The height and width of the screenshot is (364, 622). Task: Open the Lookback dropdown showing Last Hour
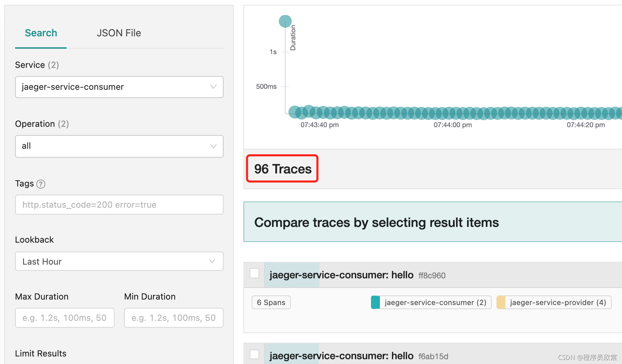coord(119,261)
